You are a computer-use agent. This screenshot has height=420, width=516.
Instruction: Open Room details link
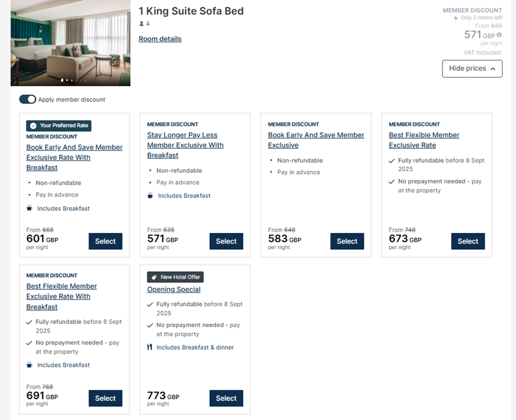[x=160, y=39]
